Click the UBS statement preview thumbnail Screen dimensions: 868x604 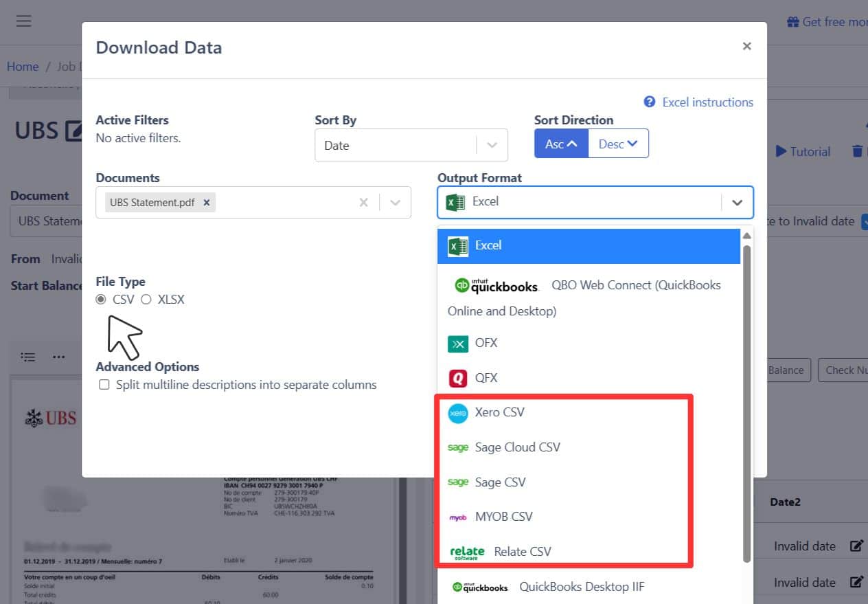(x=203, y=491)
